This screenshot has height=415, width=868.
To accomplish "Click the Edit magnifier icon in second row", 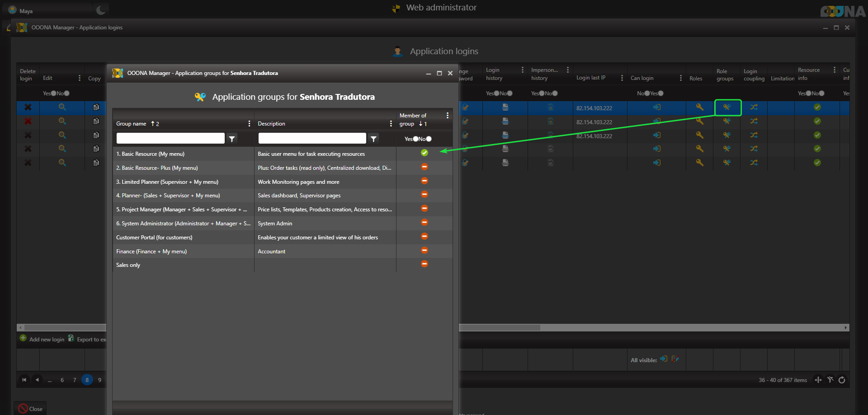I will click(62, 121).
